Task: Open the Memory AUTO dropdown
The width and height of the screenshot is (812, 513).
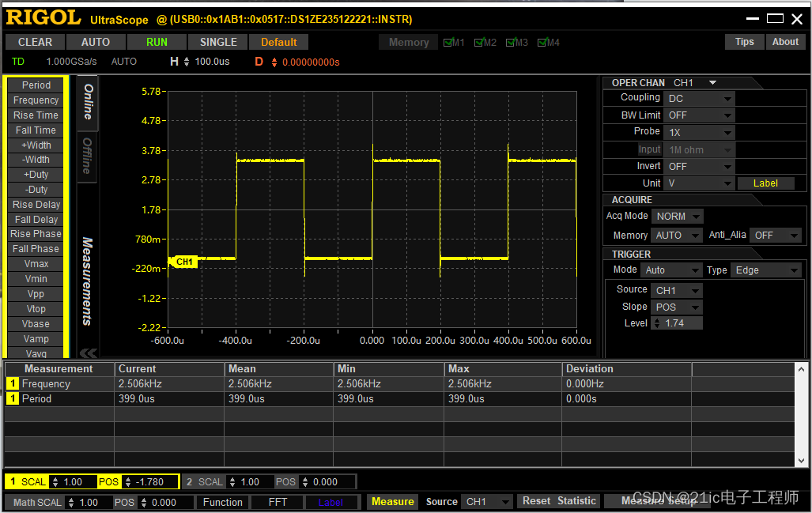Action: click(x=677, y=236)
